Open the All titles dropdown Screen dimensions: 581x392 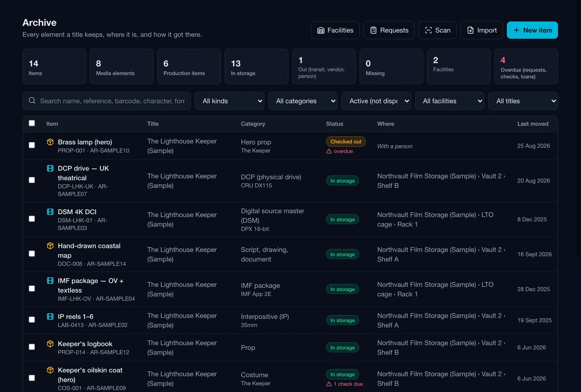point(523,101)
